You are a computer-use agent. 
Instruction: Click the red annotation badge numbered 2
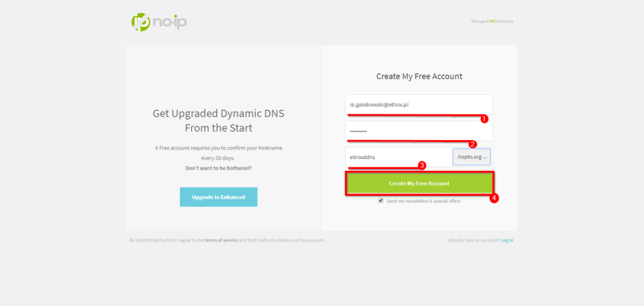pos(472,143)
